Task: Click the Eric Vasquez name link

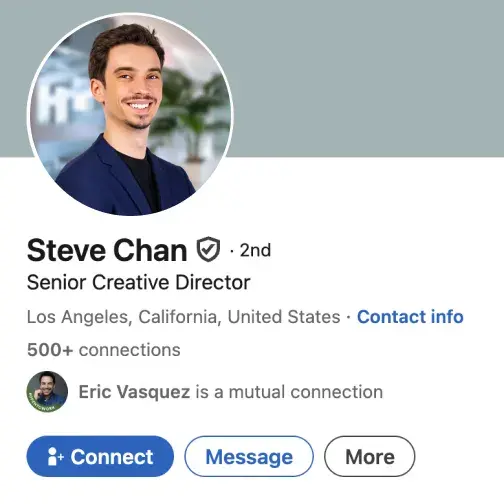Action: click(x=134, y=392)
